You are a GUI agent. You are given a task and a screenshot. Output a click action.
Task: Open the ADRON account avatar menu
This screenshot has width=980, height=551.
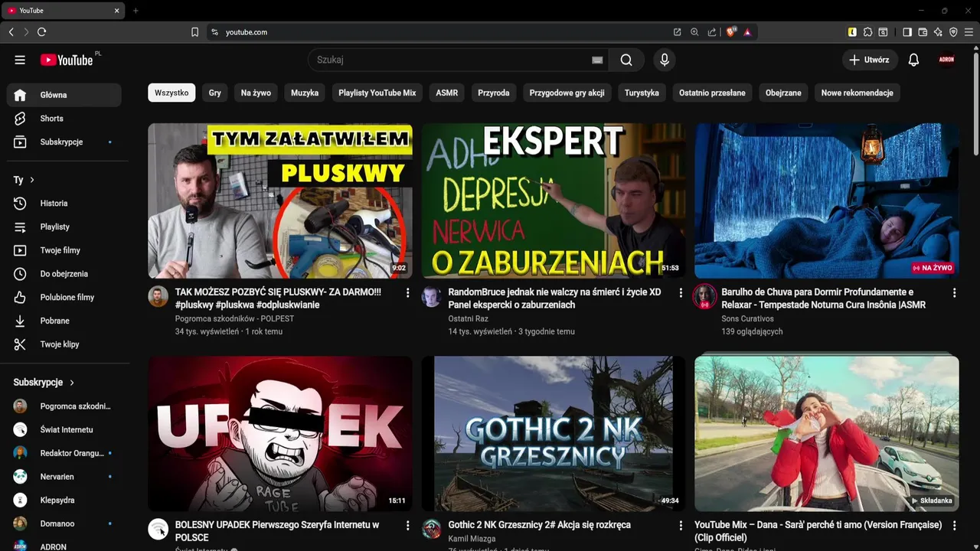point(946,60)
